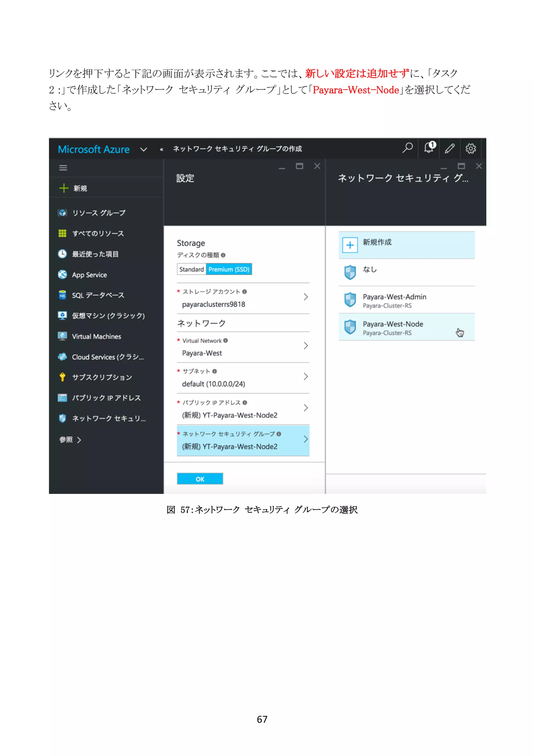Open パブリック IP アドレス row chevron

306,408
